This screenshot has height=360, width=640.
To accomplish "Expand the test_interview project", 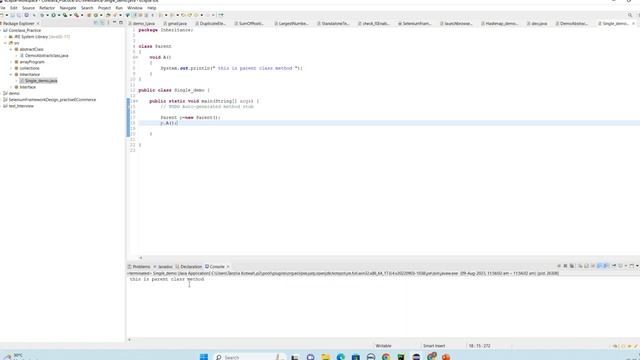I will coord(1,106).
